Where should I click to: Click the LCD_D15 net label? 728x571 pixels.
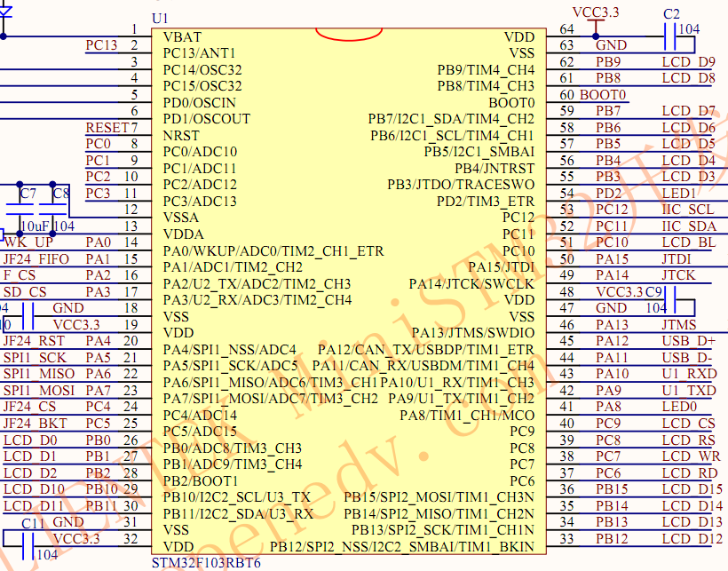pyautogui.click(x=692, y=489)
